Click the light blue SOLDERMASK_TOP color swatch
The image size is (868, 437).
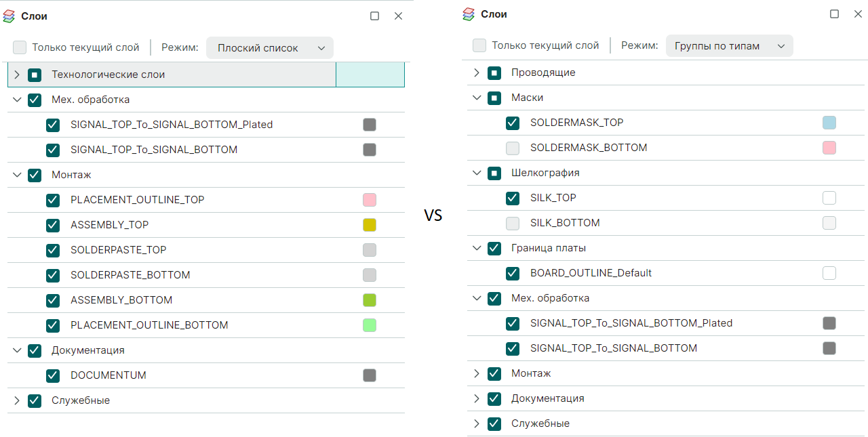[829, 123]
